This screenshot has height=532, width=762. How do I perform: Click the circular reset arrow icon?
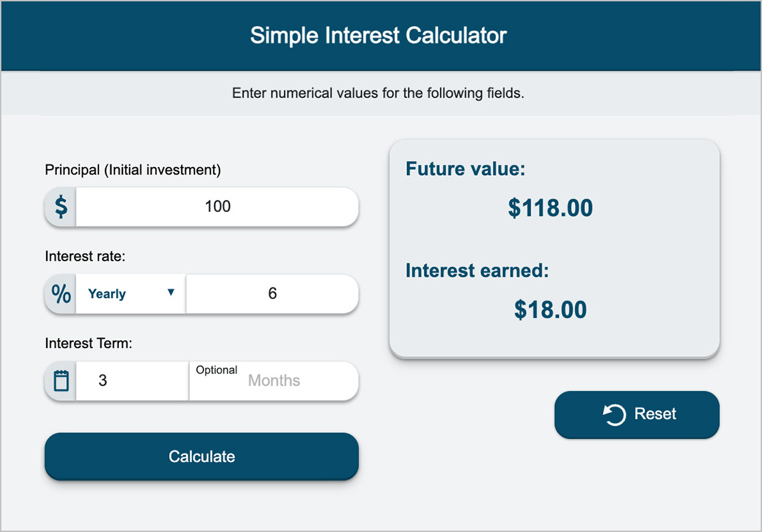click(614, 414)
